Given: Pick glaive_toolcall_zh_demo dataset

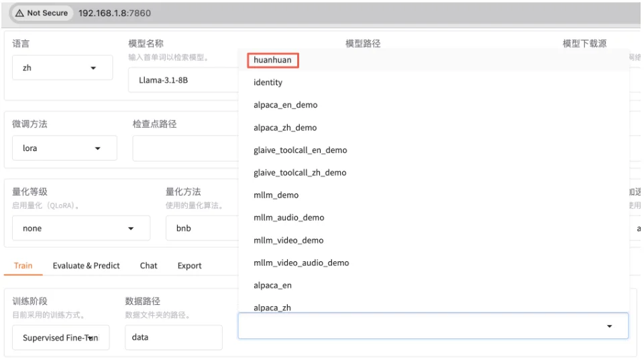Looking at the screenshot, I should [x=300, y=173].
